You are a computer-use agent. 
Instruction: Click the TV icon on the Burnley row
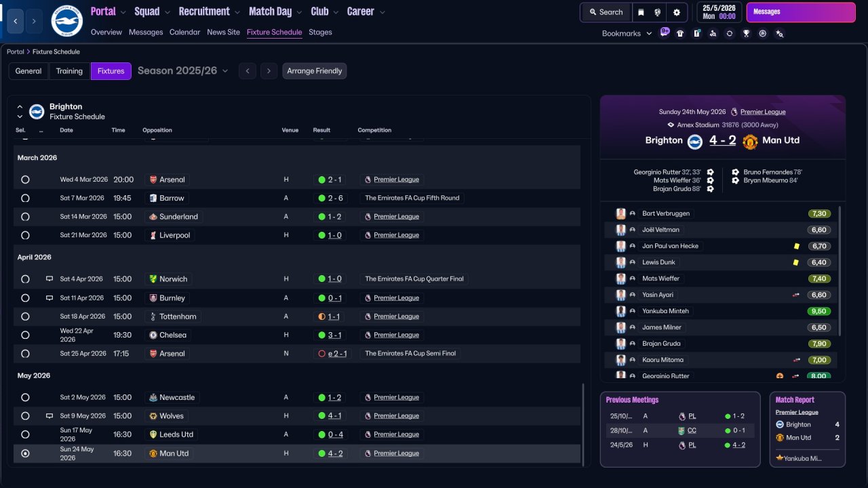(x=50, y=298)
